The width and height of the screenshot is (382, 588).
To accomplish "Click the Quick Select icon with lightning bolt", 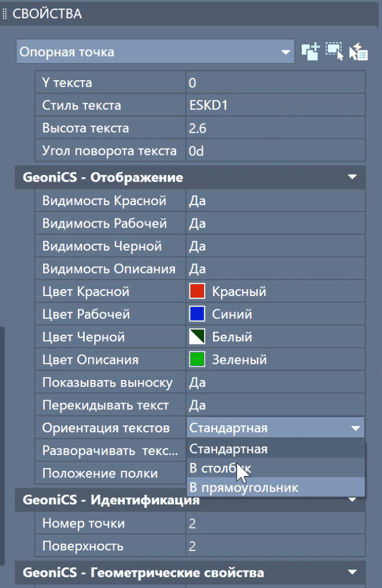I will 358,52.
